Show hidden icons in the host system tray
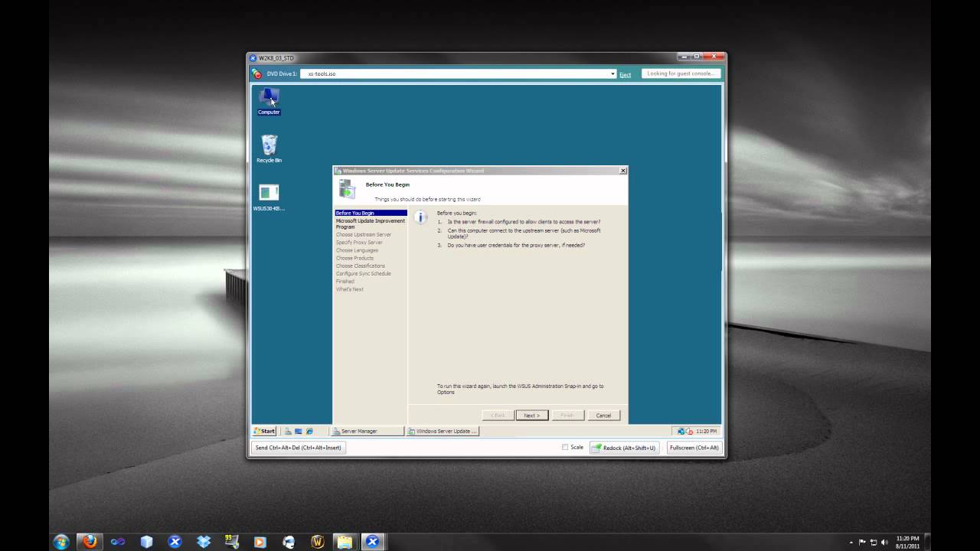This screenshot has width=980, height=551. (x=851, y=543)
